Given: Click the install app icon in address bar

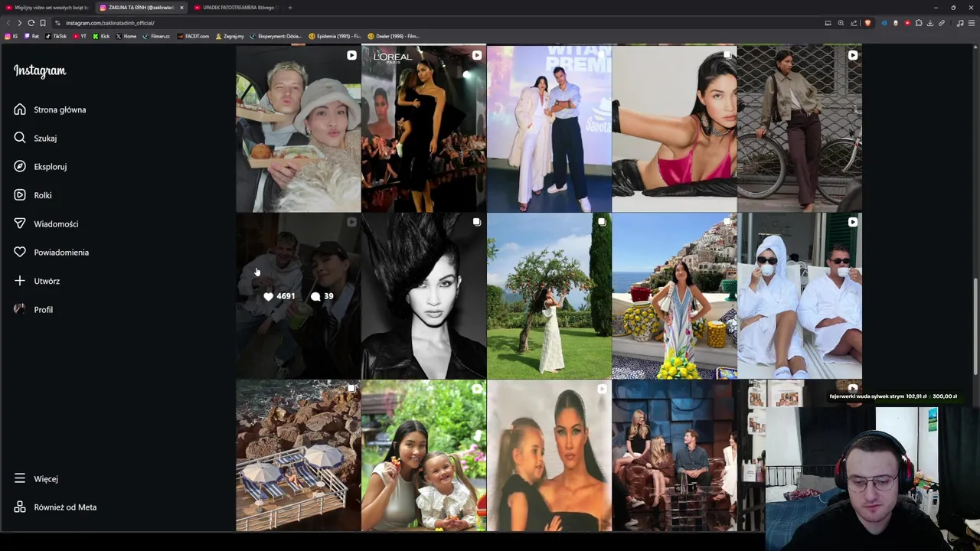Looking at the screenshot, I should click(828, 23).
